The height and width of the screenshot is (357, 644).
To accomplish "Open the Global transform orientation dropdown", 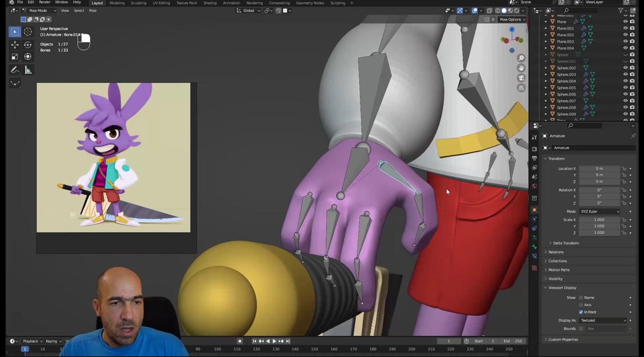I will point(249,11).
